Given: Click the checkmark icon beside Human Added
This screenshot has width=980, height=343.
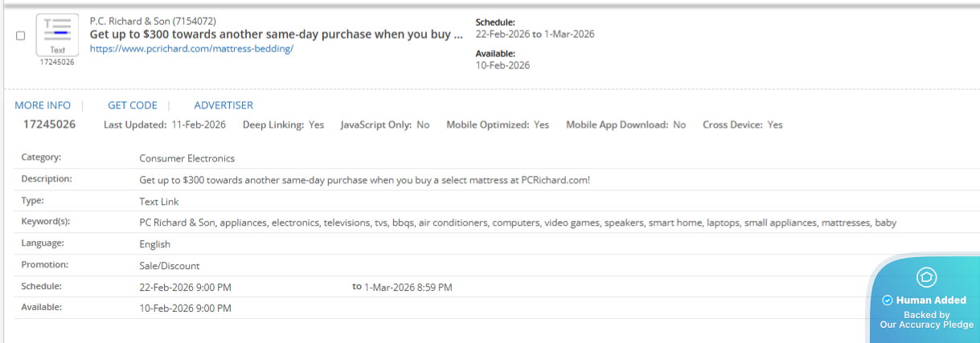Looking at the screenshot, I should (x=888, y=300).
